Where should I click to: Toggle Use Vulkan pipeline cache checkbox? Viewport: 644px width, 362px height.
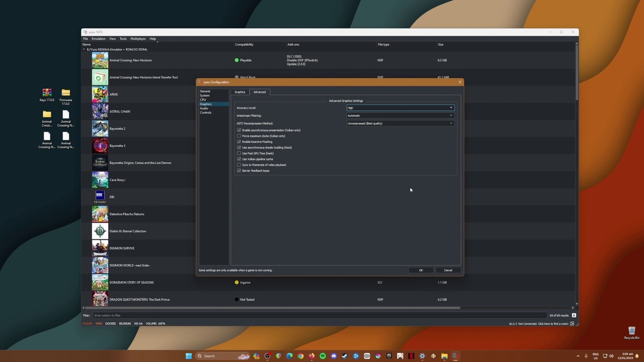pyautogui.click(x=239, y=159)
